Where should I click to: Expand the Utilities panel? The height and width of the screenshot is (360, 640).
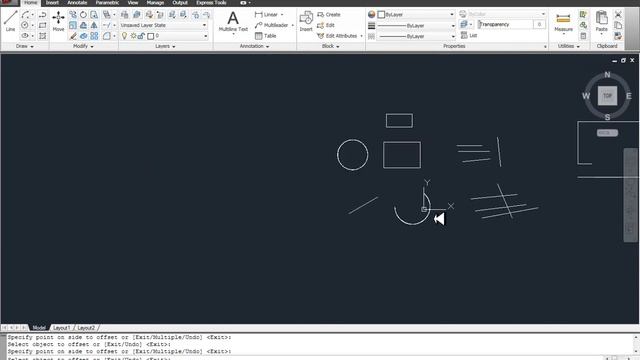[569, 46]
